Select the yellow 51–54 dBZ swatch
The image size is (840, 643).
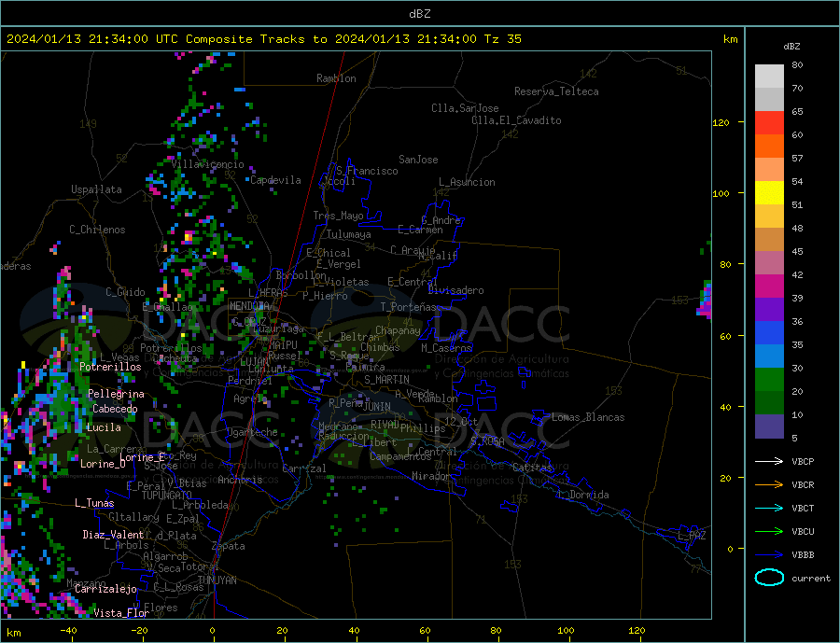[769, 193]
